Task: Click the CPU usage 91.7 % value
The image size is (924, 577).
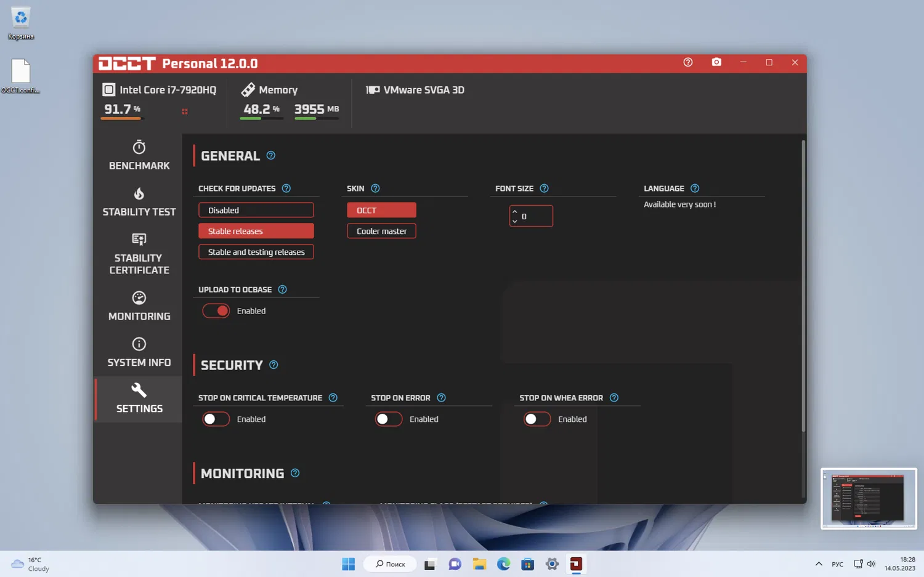Action: point(123,109)
